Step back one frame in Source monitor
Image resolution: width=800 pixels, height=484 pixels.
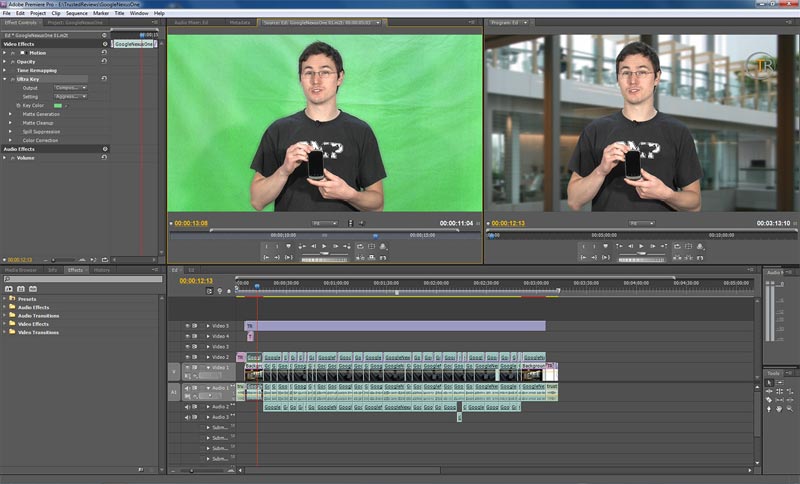[x=313, y=246]
